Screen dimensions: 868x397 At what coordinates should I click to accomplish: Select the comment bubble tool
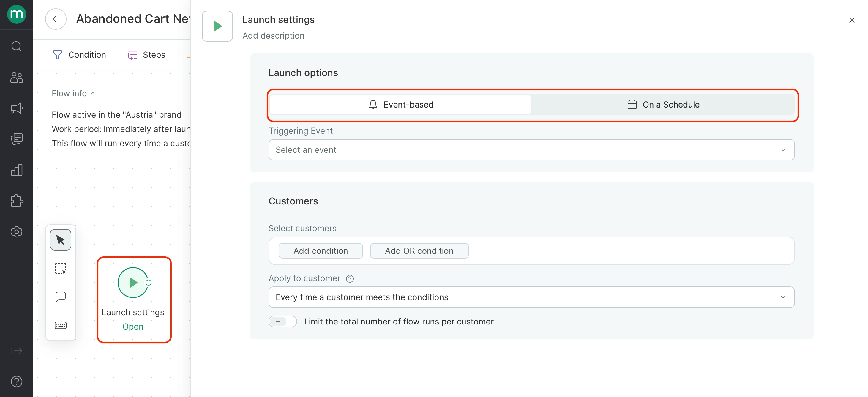click(x=61, y=297)
